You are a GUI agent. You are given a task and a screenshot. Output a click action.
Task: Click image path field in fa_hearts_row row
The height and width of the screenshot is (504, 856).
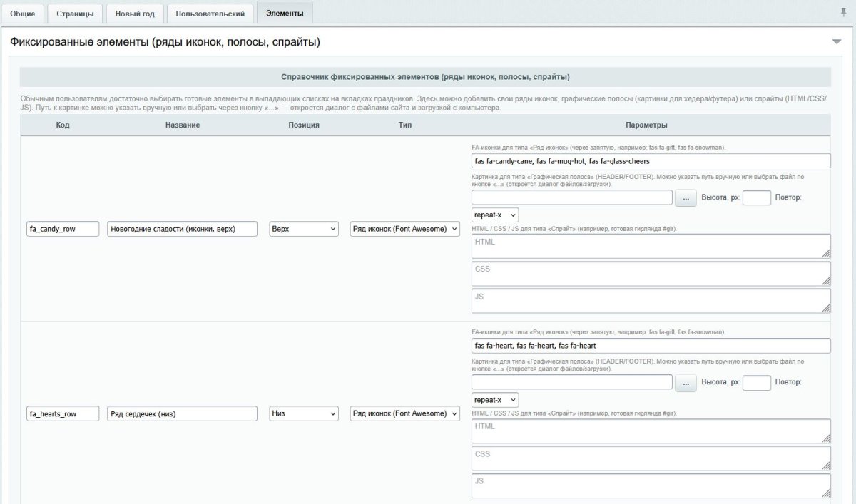pyautogui.click(x=571, y=383)
